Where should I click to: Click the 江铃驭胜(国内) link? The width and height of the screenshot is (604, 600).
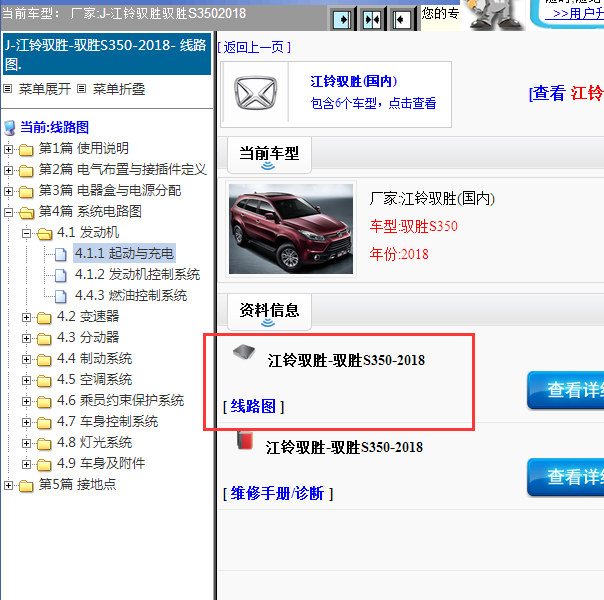click(354, 81)
